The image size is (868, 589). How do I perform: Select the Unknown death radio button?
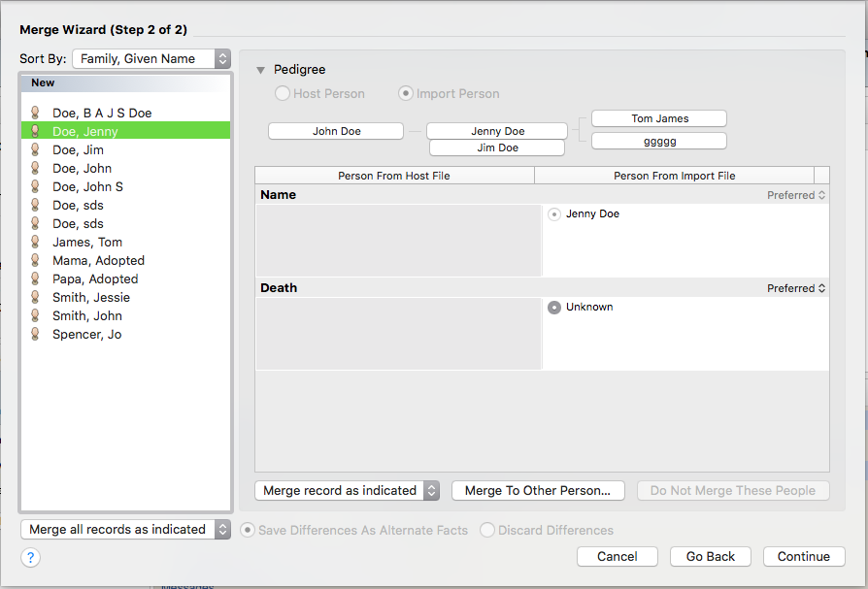(x=554, y=307)
